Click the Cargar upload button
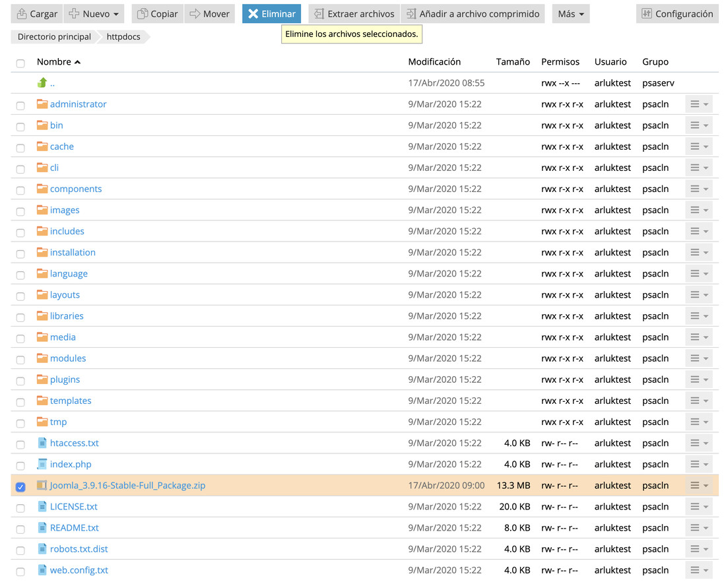 (x=37, y=14)
